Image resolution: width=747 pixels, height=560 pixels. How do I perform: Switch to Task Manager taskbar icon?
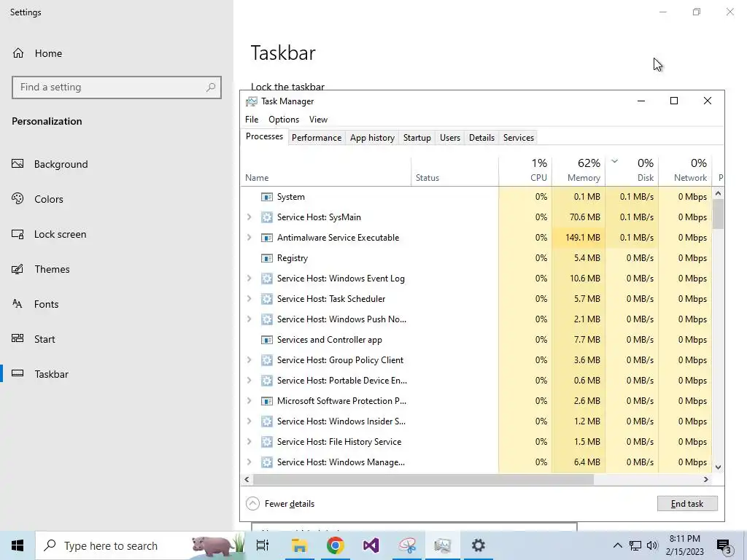pyautogui.click(x=443, y=545)
